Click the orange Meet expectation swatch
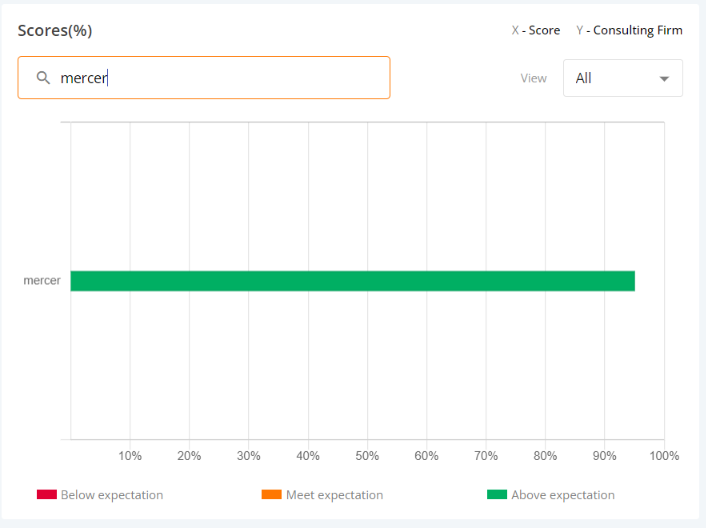Image resolution: width=706 pixels, height=528 pixels. [x=271, y=495]
